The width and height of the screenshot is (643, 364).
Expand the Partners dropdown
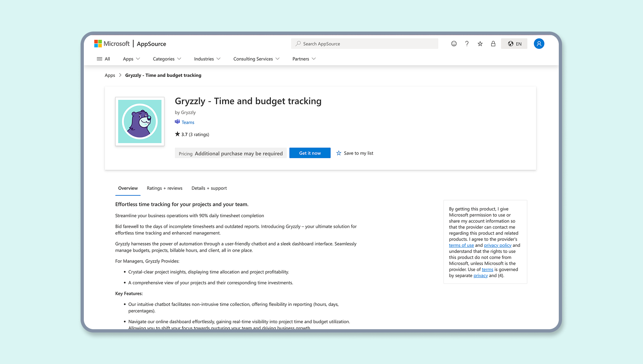(304, 59)
